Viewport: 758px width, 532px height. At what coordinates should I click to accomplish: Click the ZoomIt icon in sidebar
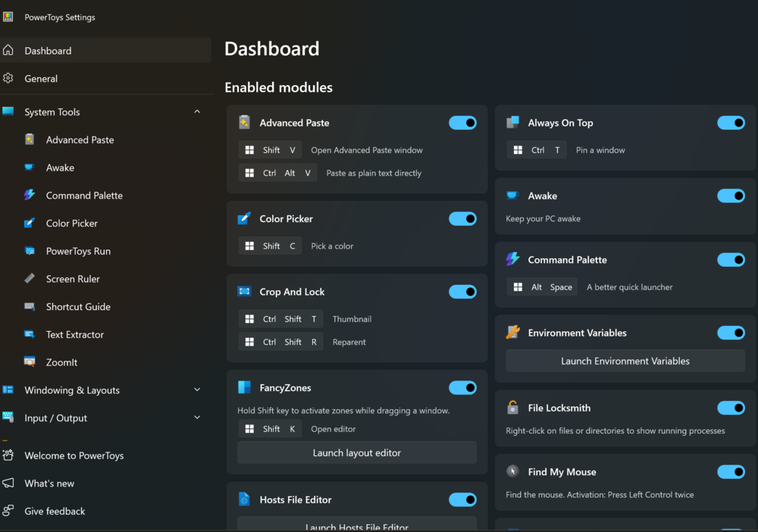(30, 362)
